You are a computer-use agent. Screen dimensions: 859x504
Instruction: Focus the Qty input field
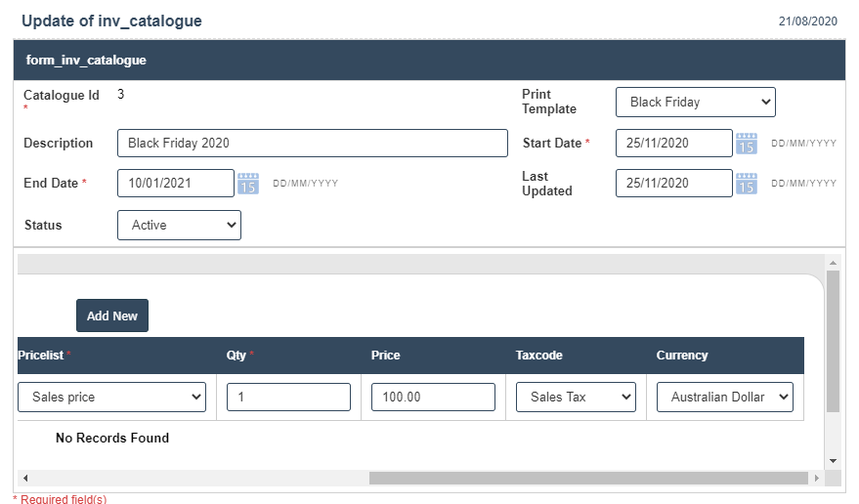click(288, 398)
